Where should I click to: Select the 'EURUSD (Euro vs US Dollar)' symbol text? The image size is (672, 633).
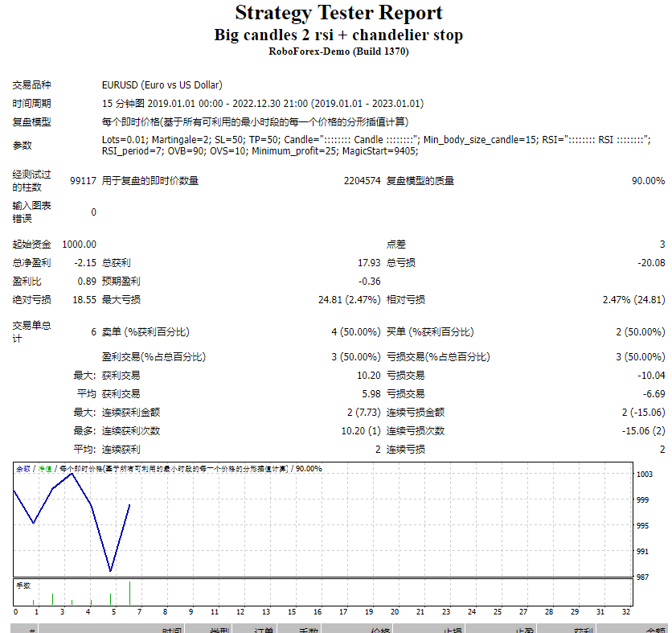[162, 85]
